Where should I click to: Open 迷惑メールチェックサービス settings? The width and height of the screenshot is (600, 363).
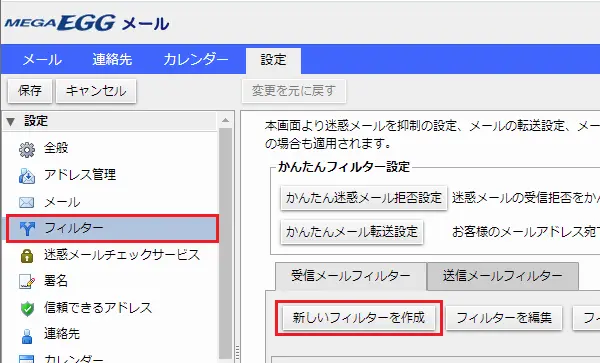pyautogui.click(x=122, y=255)
